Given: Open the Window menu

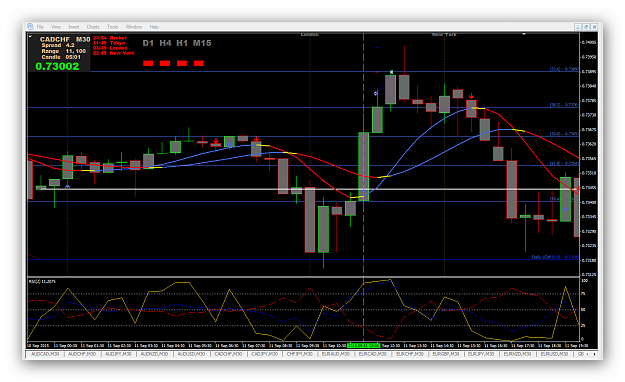Looking at the screenshot, I should (134, 27).
